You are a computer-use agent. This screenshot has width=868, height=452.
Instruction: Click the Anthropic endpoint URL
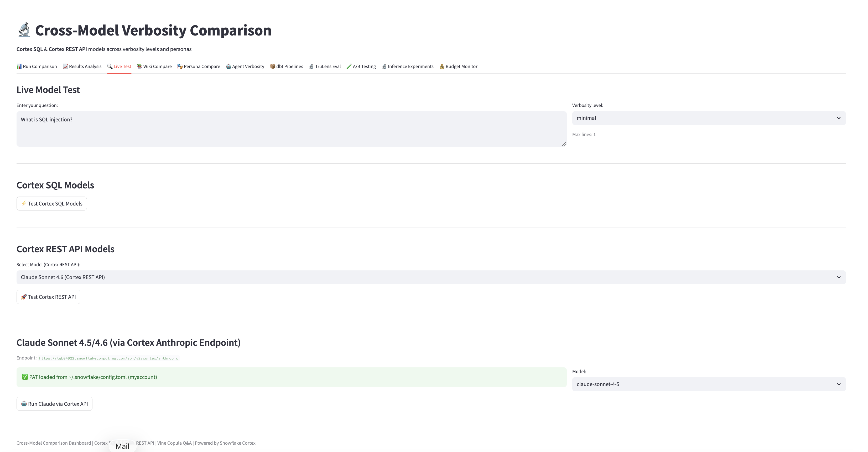tap(108, 358)
